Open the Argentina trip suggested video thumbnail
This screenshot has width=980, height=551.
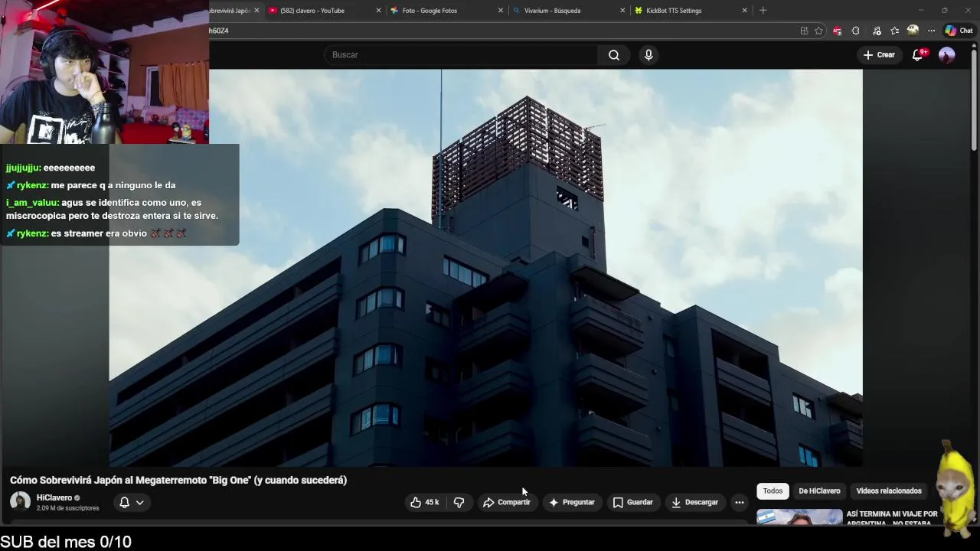pos(799,518)
